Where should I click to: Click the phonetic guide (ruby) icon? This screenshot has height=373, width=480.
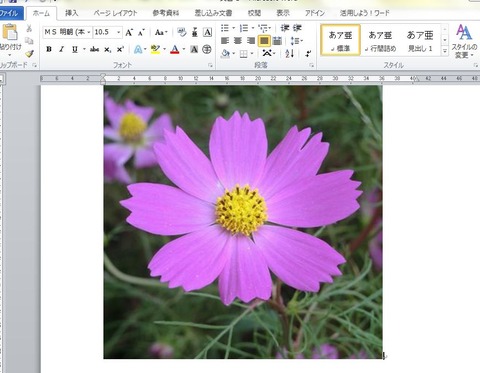pyautogui.click(x=195, y=32)
